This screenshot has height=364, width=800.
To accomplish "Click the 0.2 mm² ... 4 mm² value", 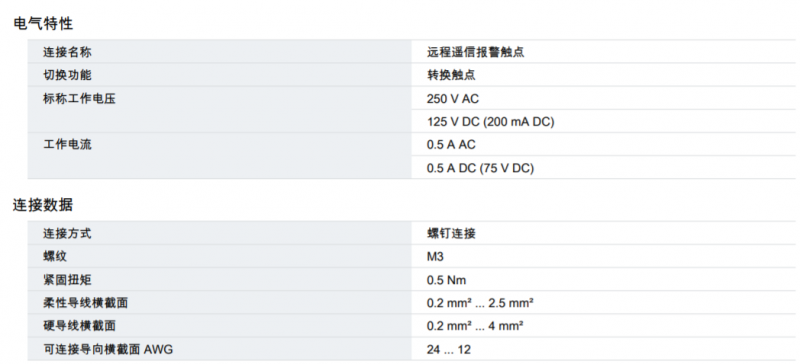I will pos(475,326).
